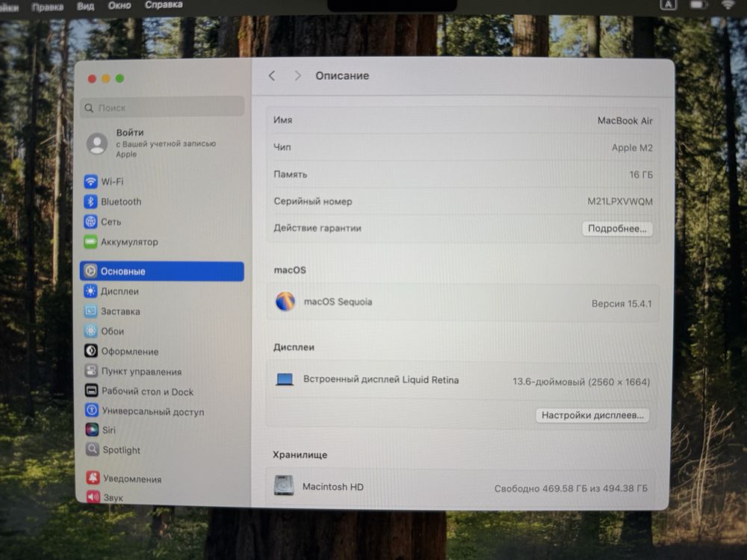
Task: Click the Встроенный дисплей Liquid Retina label
Action: [381, 379]
